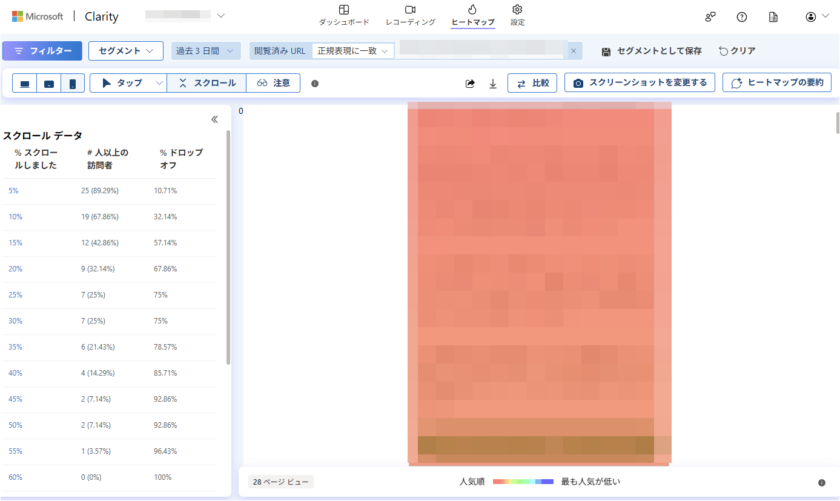Click the ヒートマップの要約 button
The width and height of the screenshot is (840, 501).
tap(776, 83)
